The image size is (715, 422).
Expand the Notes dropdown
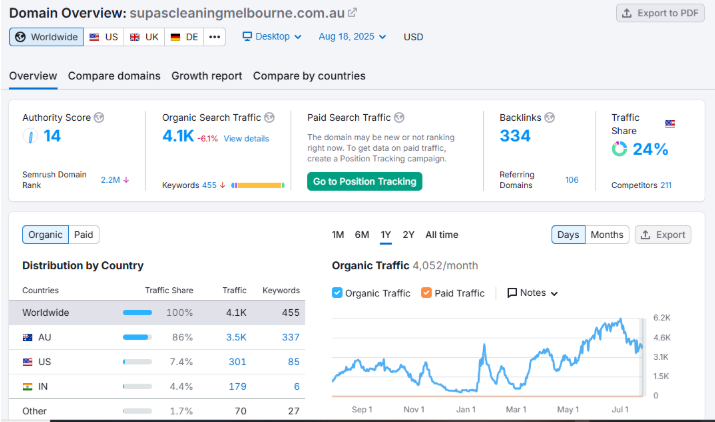(x=532, y=293)
